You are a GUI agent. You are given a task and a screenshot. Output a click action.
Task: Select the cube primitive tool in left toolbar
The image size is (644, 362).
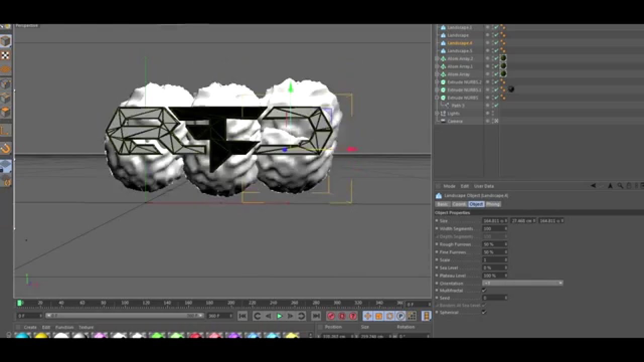(6, 41)
